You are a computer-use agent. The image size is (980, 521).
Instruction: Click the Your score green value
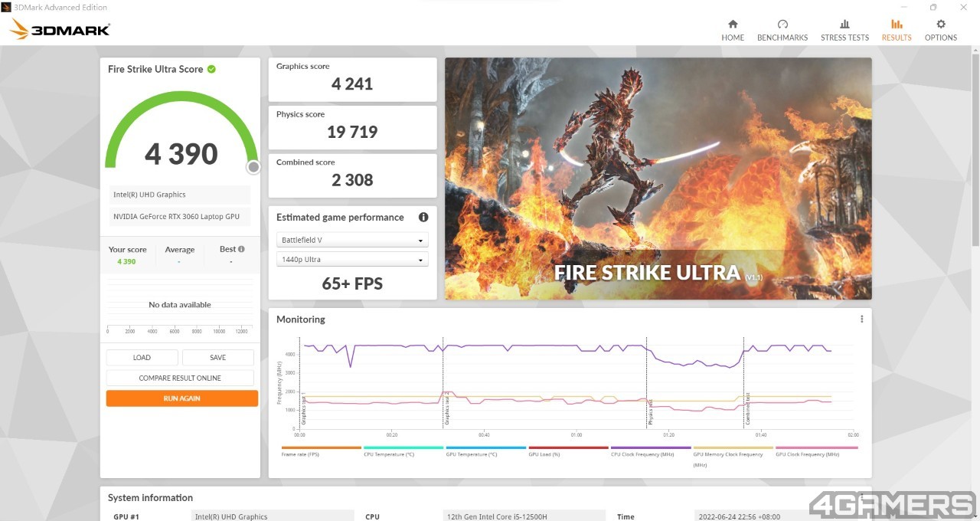(126, 261)
